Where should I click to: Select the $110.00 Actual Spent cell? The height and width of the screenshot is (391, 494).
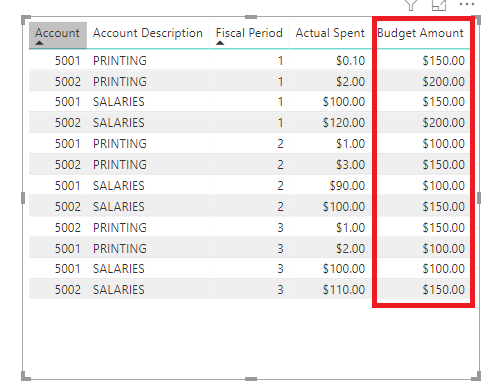[x=344, y=290]
